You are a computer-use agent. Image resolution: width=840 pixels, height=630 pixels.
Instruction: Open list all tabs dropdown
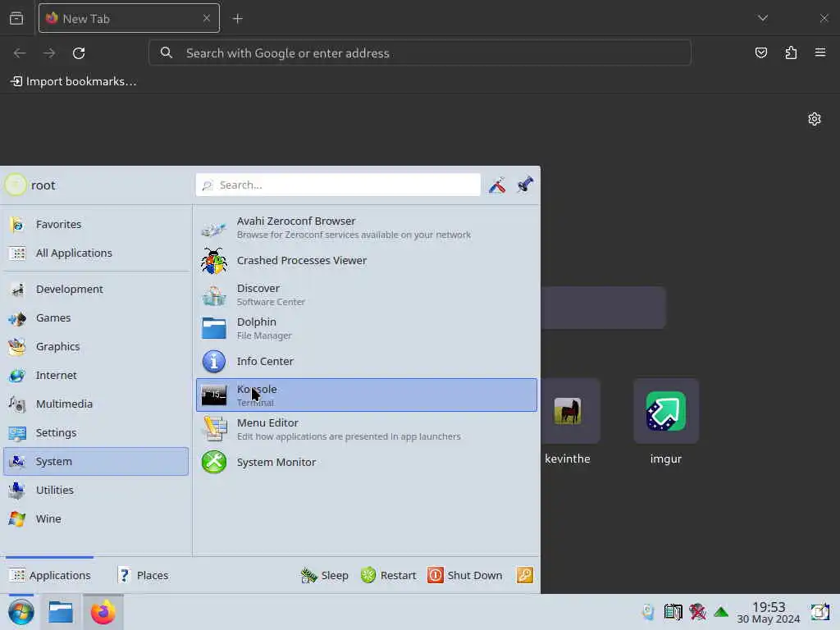coord(763,18)
